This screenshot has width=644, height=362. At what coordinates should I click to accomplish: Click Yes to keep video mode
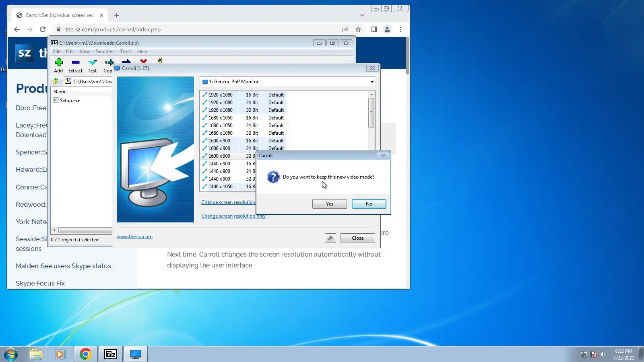[330, 204]
